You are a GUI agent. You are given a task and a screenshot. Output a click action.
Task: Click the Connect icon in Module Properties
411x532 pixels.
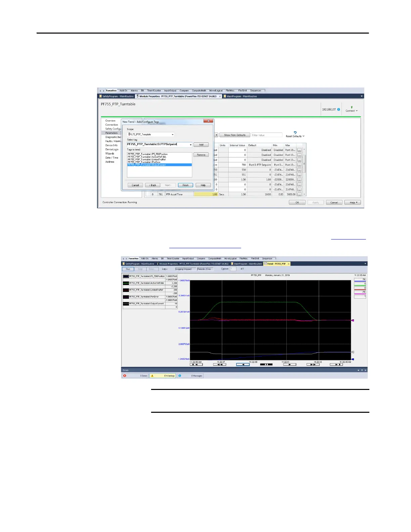(x=352, y=107)
